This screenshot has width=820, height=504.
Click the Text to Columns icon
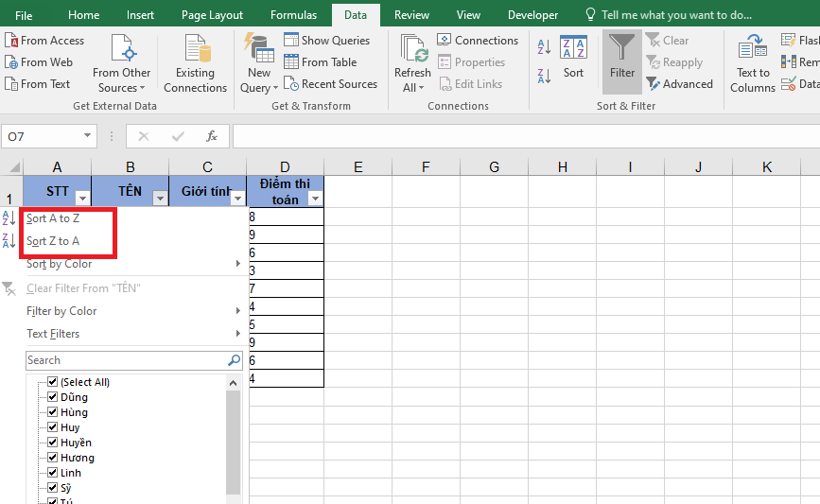(x=753, y=47)
